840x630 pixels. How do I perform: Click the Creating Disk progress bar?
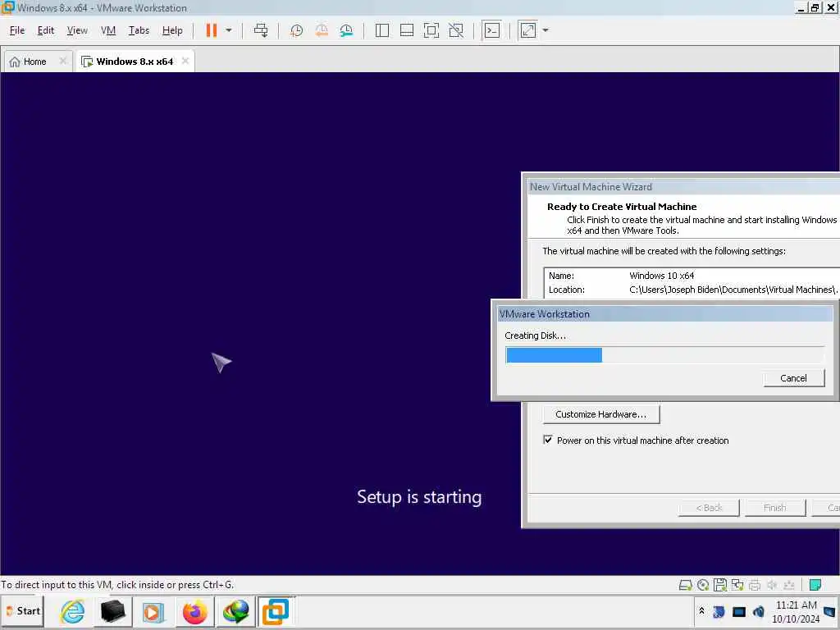click(x=664, y=355)
